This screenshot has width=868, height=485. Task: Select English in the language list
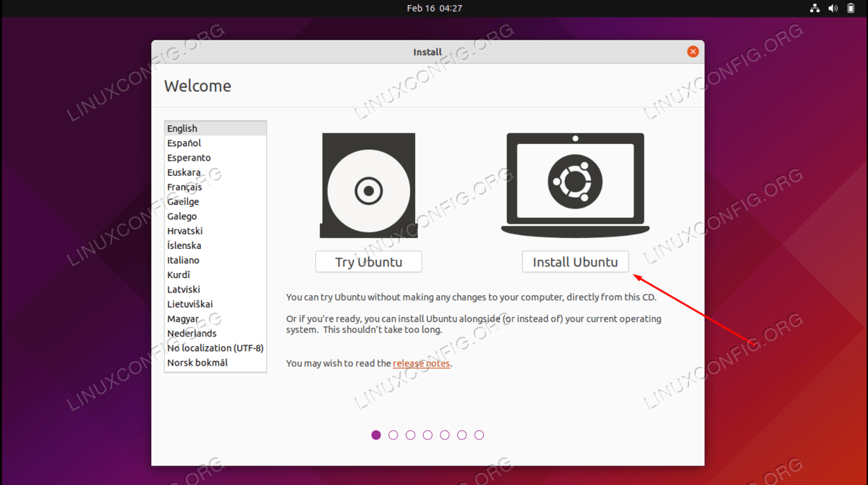(x=216, y=128)
